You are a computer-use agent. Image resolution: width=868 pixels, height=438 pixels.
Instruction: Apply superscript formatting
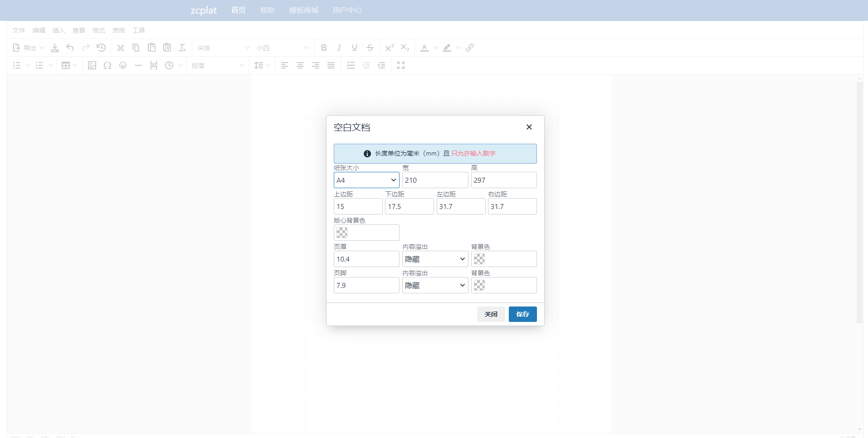pyautogui.click(x=390, y=48)
